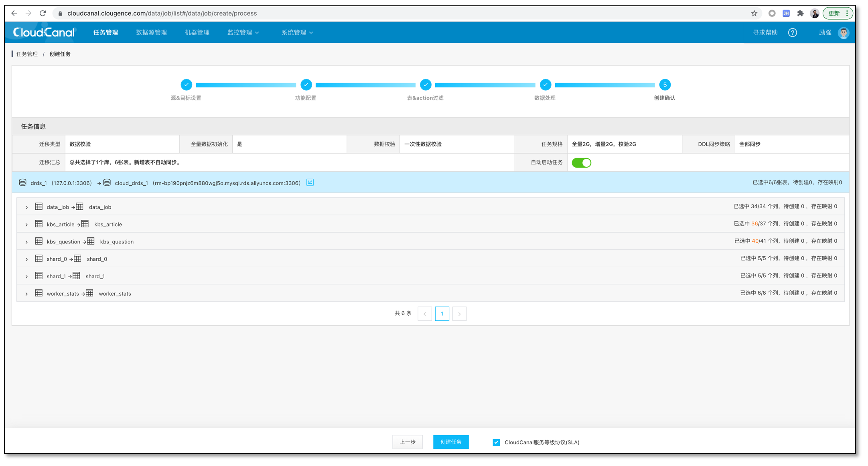This screenshot has height=466, width=868.
Task: Expand the kbs_article table row
Action: (x=26, y=225)
